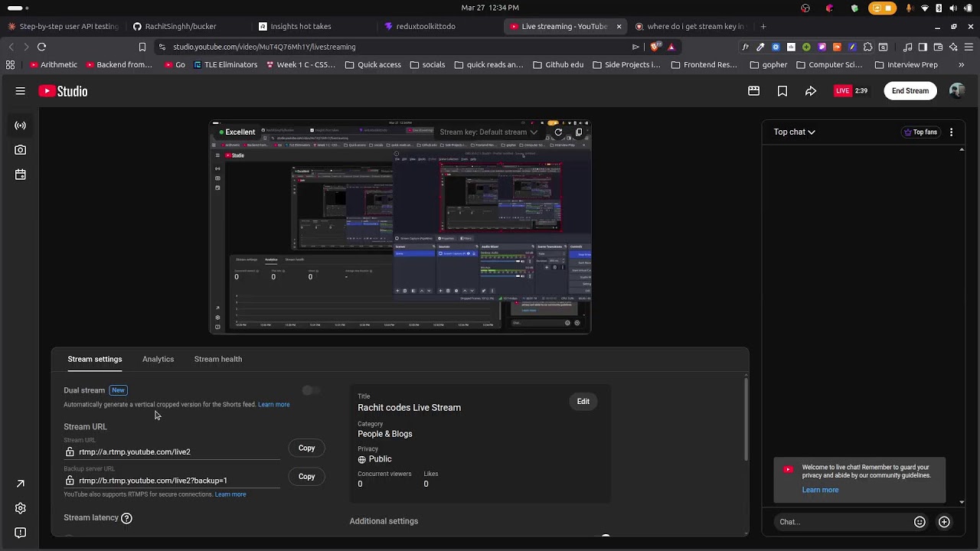This screenshot has height=551, width=980.
Task: Click the bookmark-shaped icon in Studio header
Action: [x=782, y=91]
